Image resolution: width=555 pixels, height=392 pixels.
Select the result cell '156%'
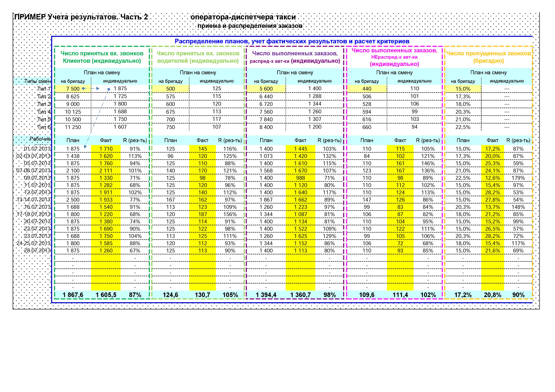coord(230,214)
